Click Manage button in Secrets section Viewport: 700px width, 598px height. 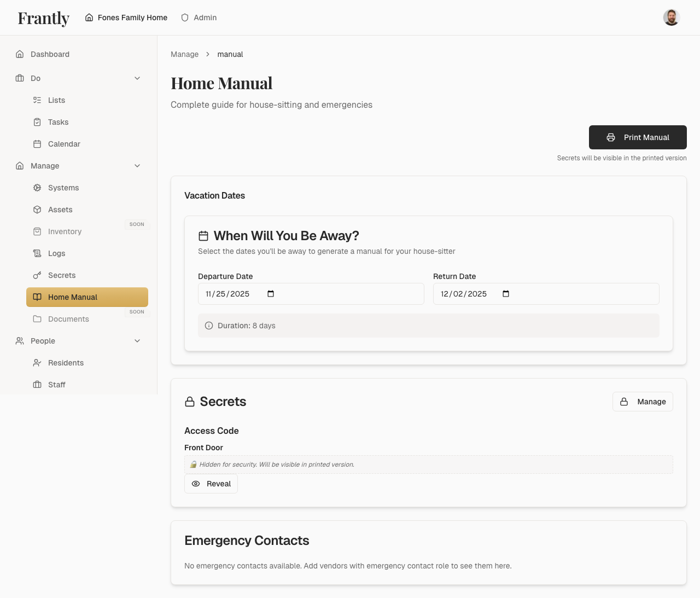[x=643, y=402]
